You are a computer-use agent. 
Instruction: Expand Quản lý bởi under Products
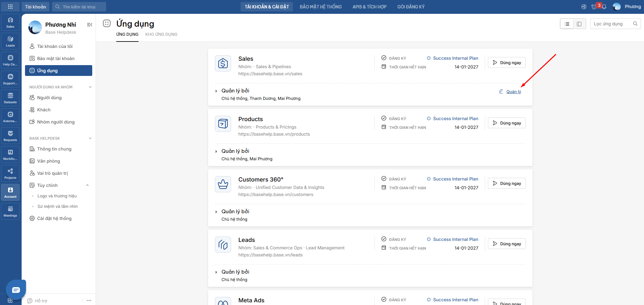coord(216,151)
